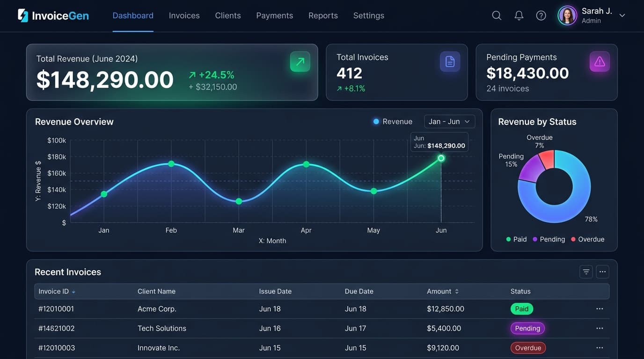Select the Mar data point on chart
The height and width of the screenshot is (359, 644).
(x=239, y=201)
